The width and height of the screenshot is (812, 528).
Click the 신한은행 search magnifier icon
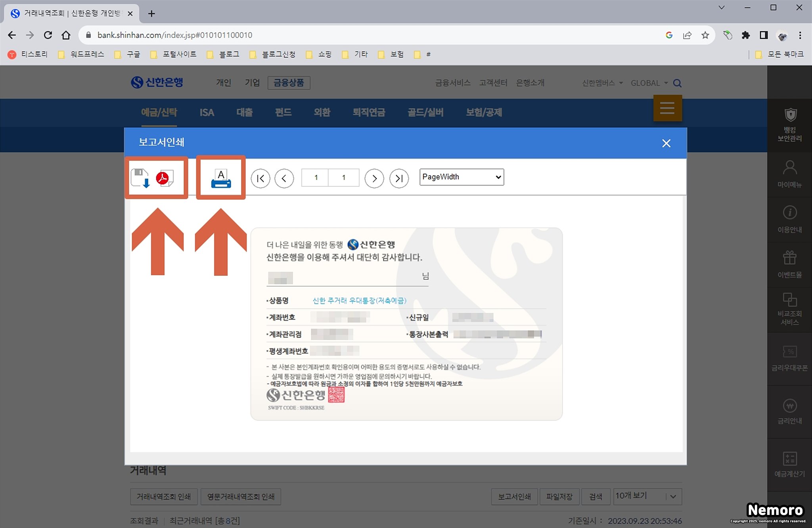point(678,83)
